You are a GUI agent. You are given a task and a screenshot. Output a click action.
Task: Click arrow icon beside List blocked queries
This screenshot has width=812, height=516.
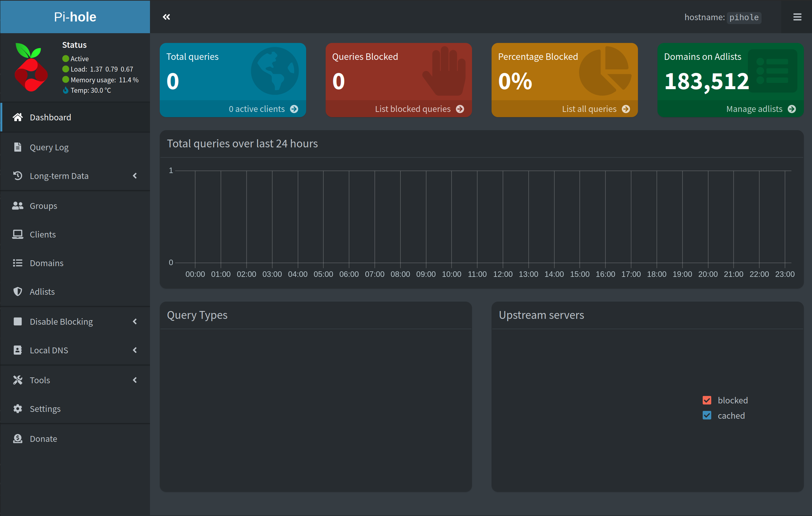coord(460,109)
